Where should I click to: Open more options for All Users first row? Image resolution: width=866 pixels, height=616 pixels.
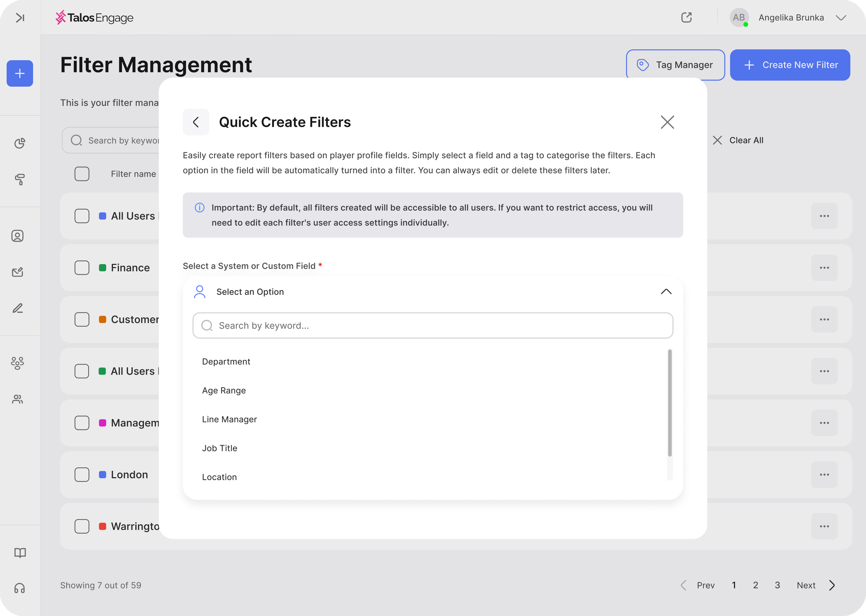tap(824, 216)
